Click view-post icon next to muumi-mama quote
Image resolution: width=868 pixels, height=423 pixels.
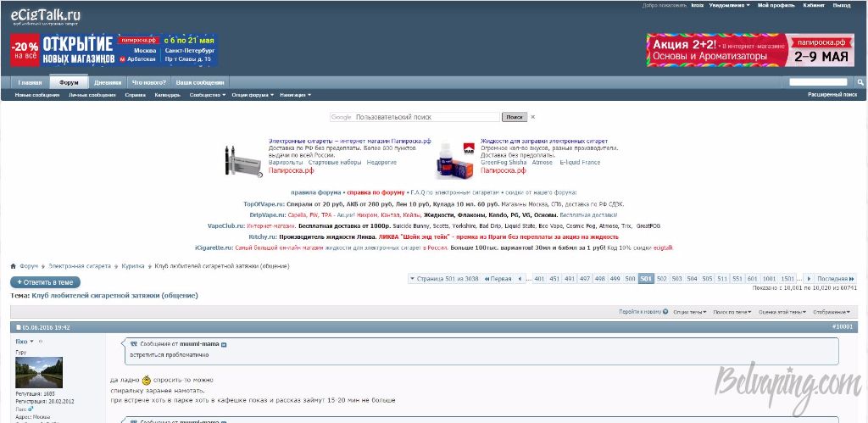tap(224, 344)
